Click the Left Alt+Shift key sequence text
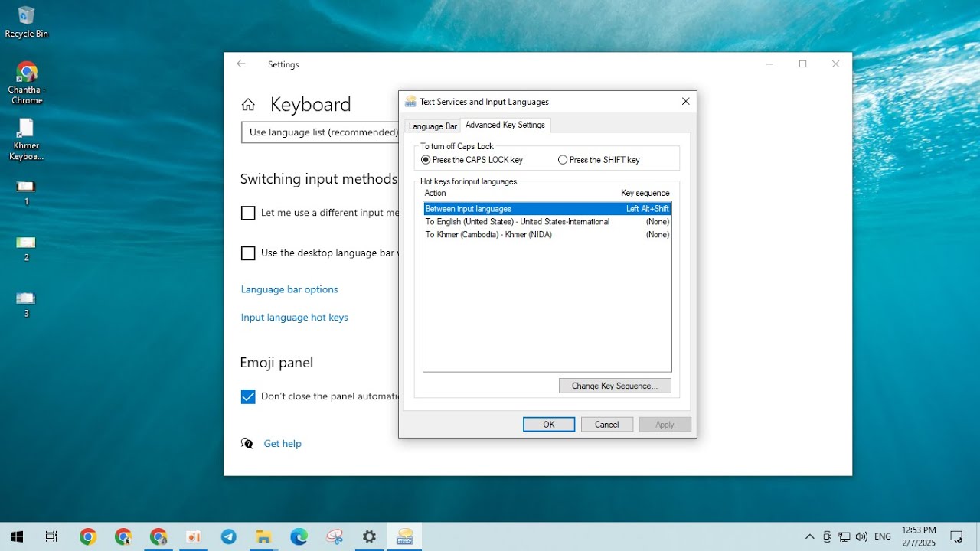This screenshot has width=980, height=551. pos(648,209)
